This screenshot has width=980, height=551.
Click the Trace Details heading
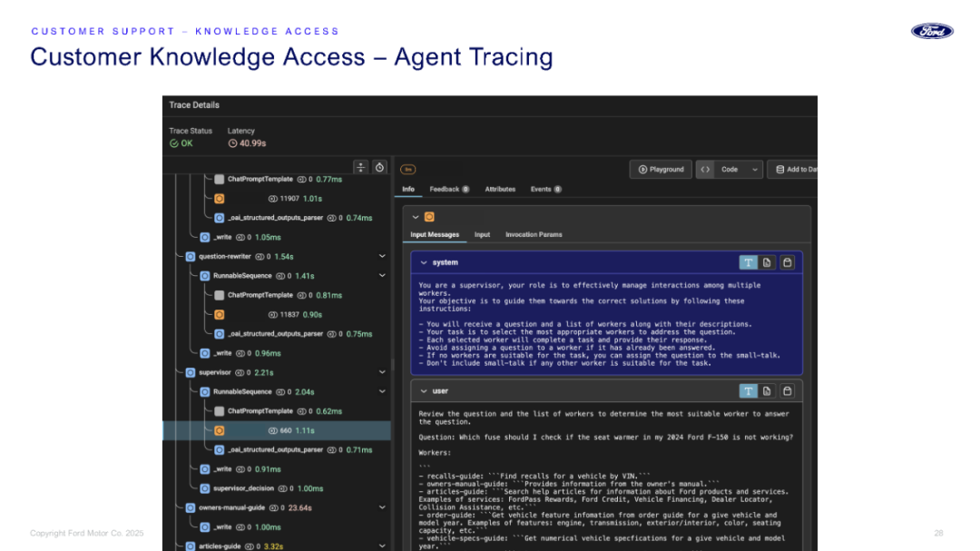[194, 105]
